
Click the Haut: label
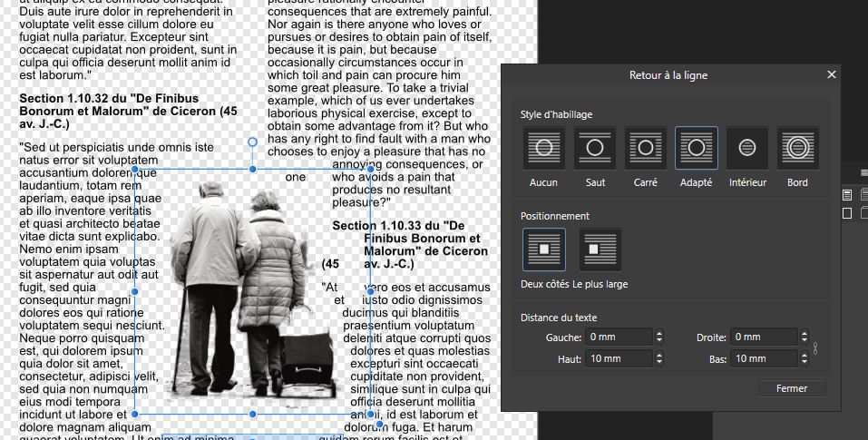pos(570,359)
